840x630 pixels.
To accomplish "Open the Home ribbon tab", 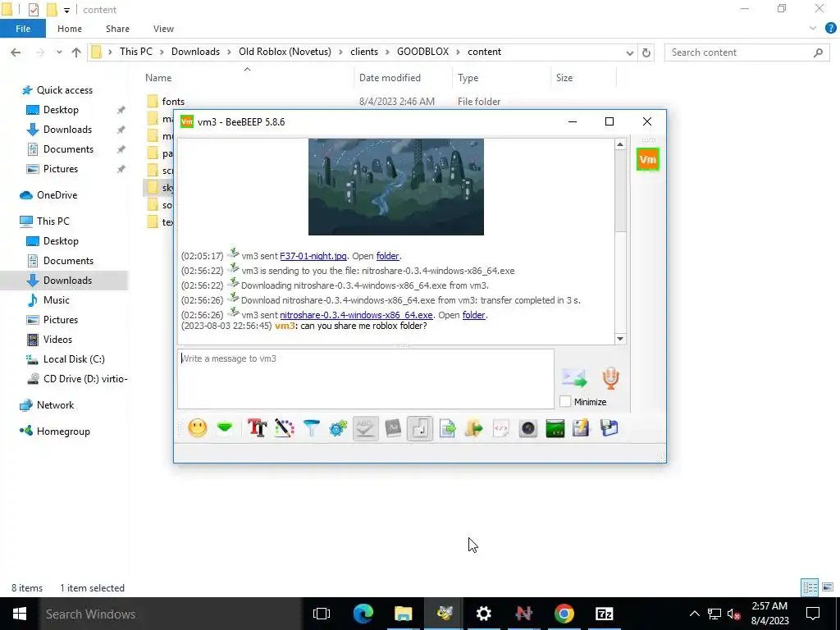I will click(70, 29).
